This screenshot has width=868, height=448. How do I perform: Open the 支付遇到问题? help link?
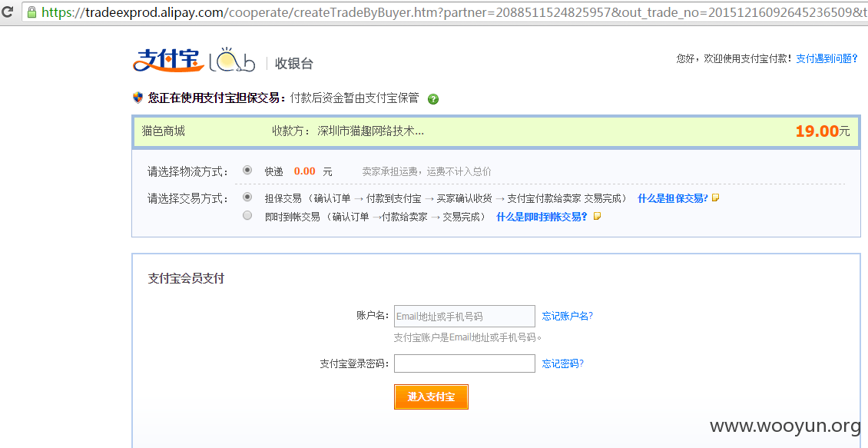click(827, 58)
